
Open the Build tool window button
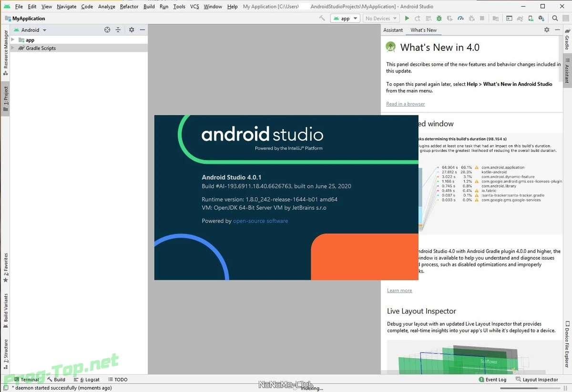(x=56, y=380)
